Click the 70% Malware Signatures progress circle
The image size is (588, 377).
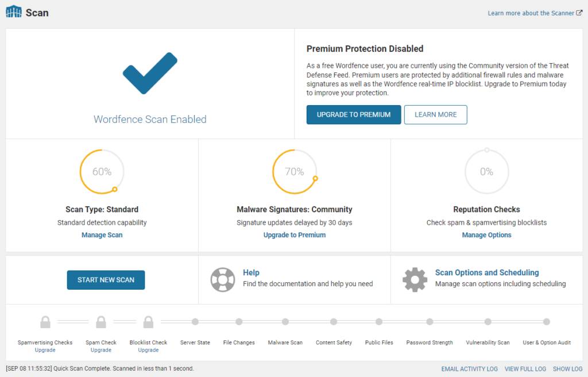pyautogui.click(x=295, y=172)
